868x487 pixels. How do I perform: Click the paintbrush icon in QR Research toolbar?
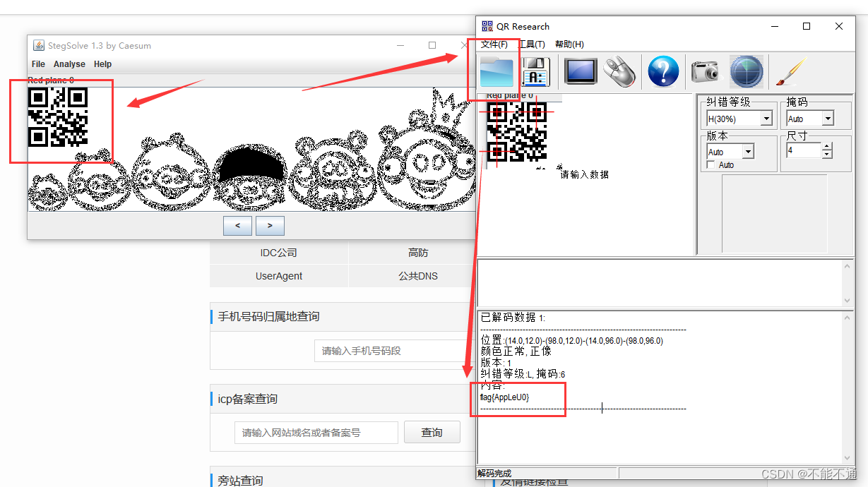point(791,72)
